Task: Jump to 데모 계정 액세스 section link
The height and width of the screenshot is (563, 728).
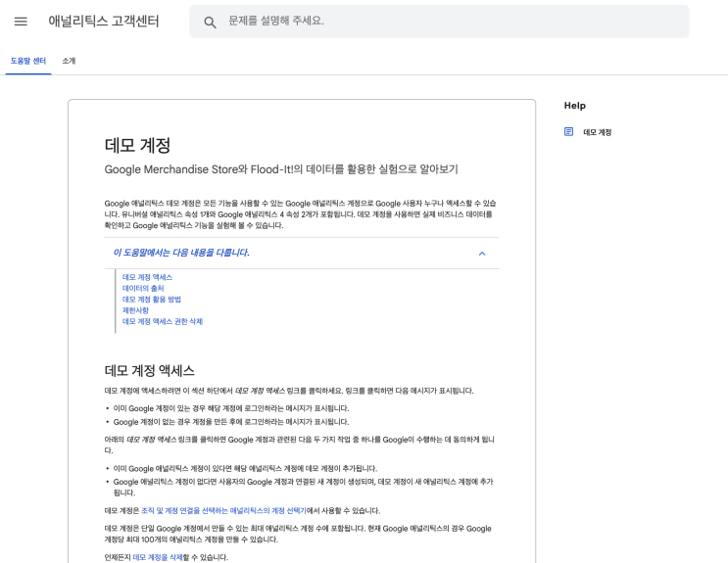Action: coord(147,277)
